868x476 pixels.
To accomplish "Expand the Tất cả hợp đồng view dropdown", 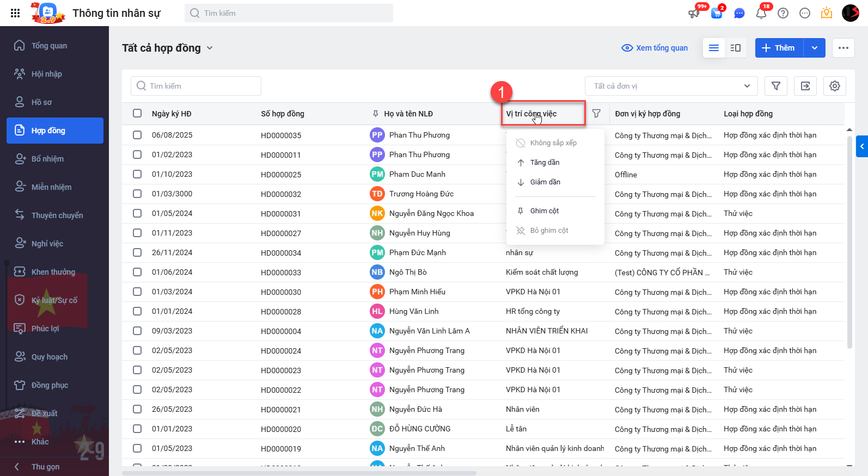I will click(x=210, y=48).
